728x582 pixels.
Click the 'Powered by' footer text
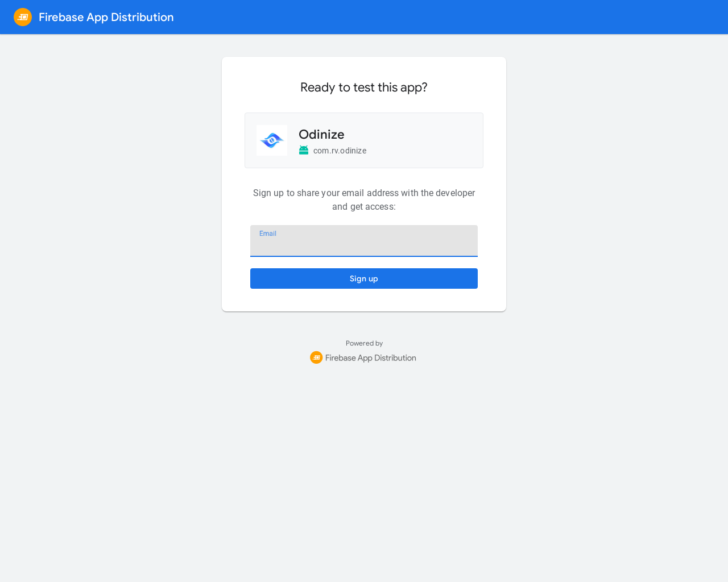364,343
